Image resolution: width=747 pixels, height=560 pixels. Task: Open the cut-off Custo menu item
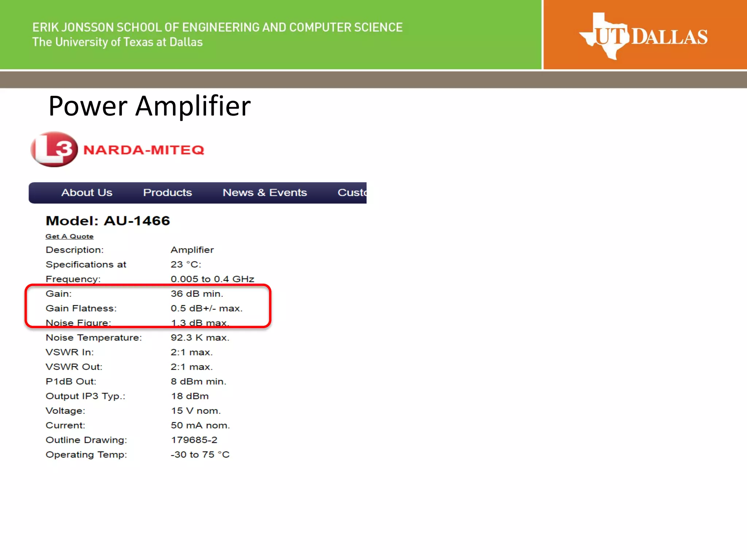352,192
